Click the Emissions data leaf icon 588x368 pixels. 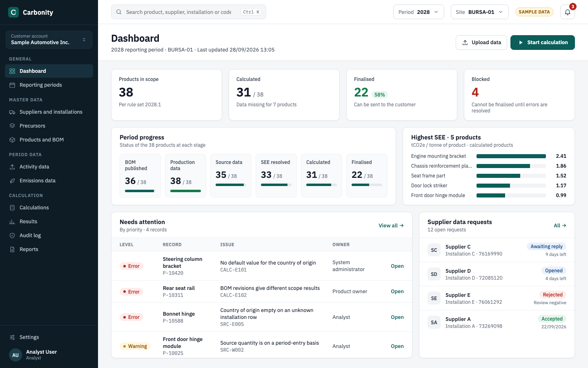pos(12,181)
